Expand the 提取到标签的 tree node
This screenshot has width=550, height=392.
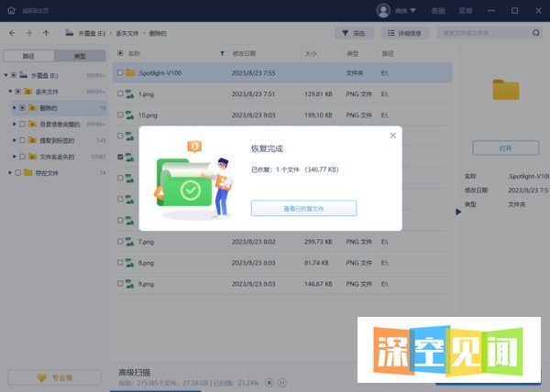tap(15, 140)
